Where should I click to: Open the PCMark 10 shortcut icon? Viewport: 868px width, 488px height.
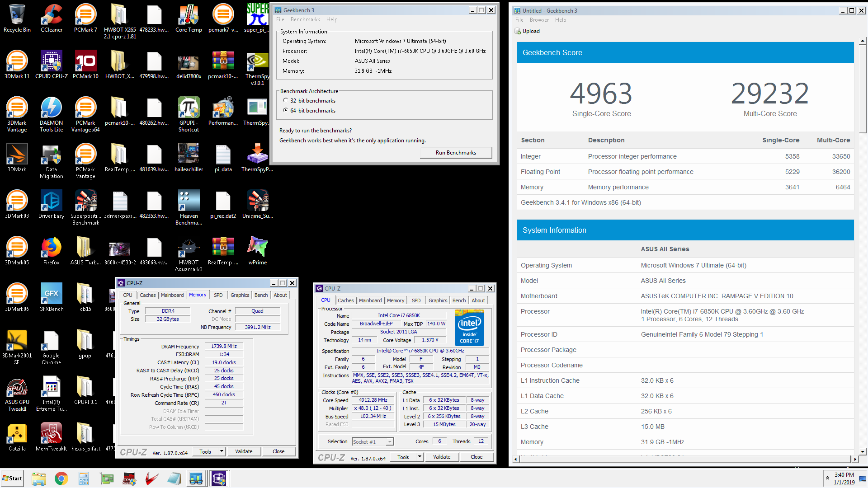85,65
